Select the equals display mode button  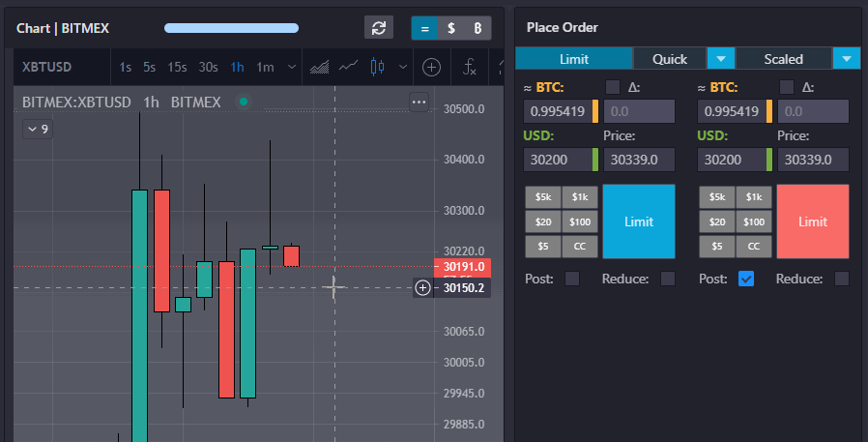424,28
